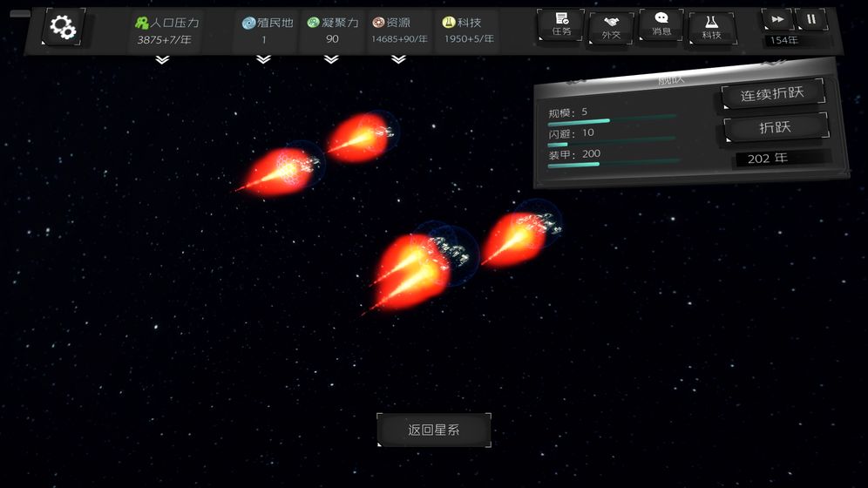Image resolution: width=868 pixels, height=488 pixels.
Task: Click the yellow 科技 stat icon
Action: point(449,23)
